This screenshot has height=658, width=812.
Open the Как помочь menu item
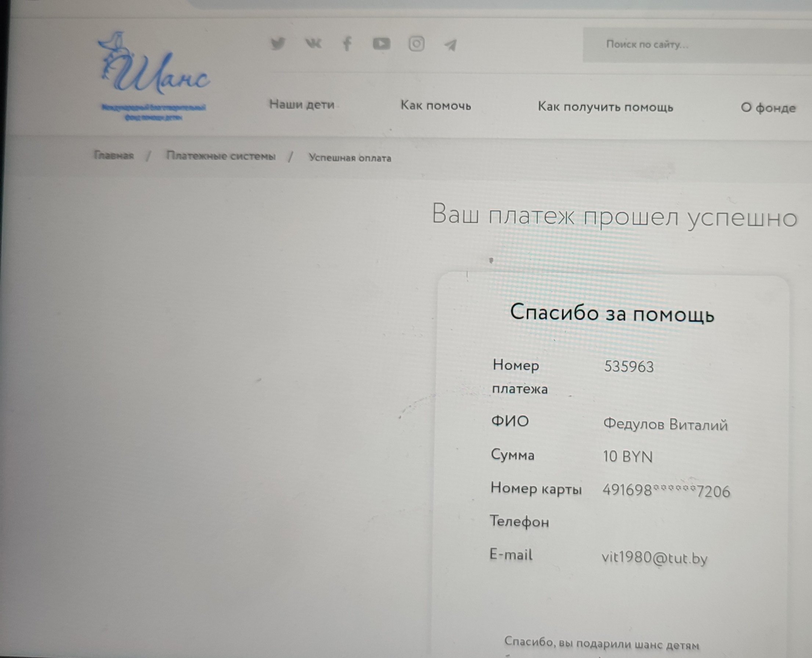(436, 106)
